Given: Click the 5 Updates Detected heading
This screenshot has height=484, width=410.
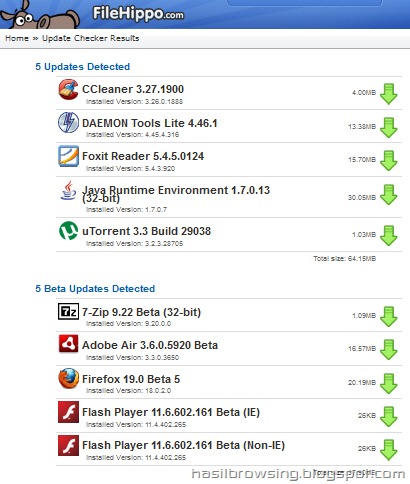Looking at the screenshot, I should pos(82,66).
